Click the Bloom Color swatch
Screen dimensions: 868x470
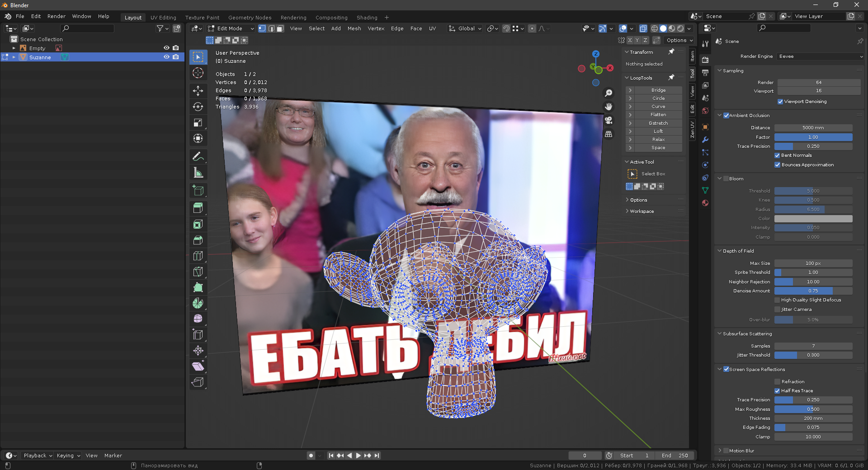813,219
